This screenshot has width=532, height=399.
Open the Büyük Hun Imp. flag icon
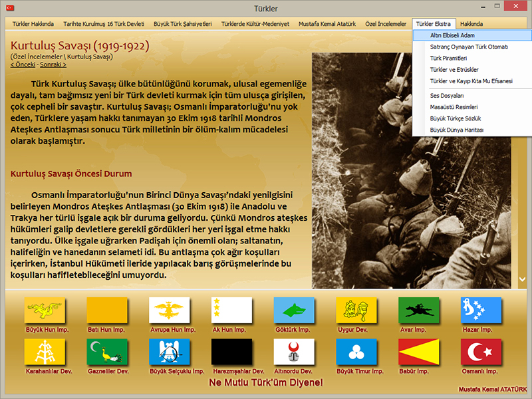(x=45, y=310)
